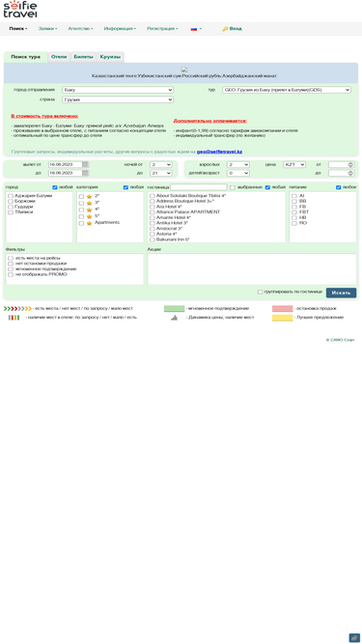Toggle 'есть места на рейсы' filter
This screenshot has width=362, height=644.
11,258
